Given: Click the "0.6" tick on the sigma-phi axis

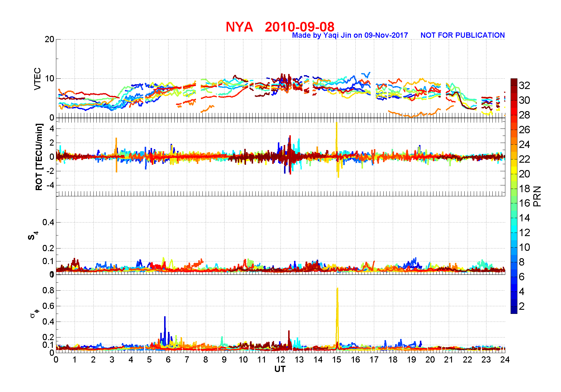Looking at the screenshot, I should pyautogui.click(x=48, y=306).
